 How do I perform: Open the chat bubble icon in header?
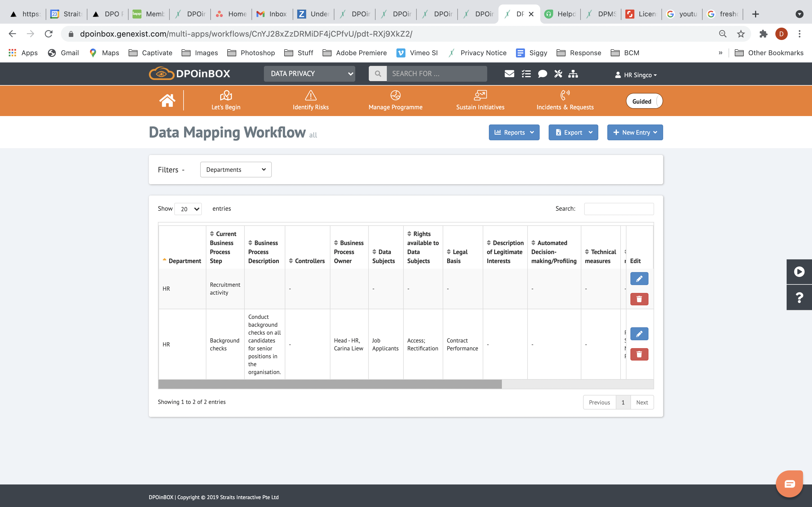click(542, 74)
